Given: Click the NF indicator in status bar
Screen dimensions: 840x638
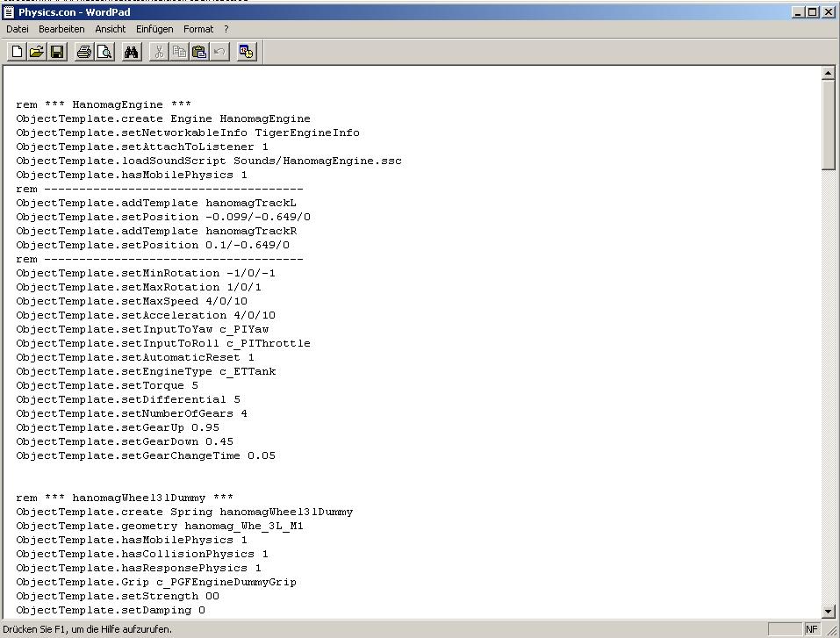Looking at the screenshot, I should (812, 629).
